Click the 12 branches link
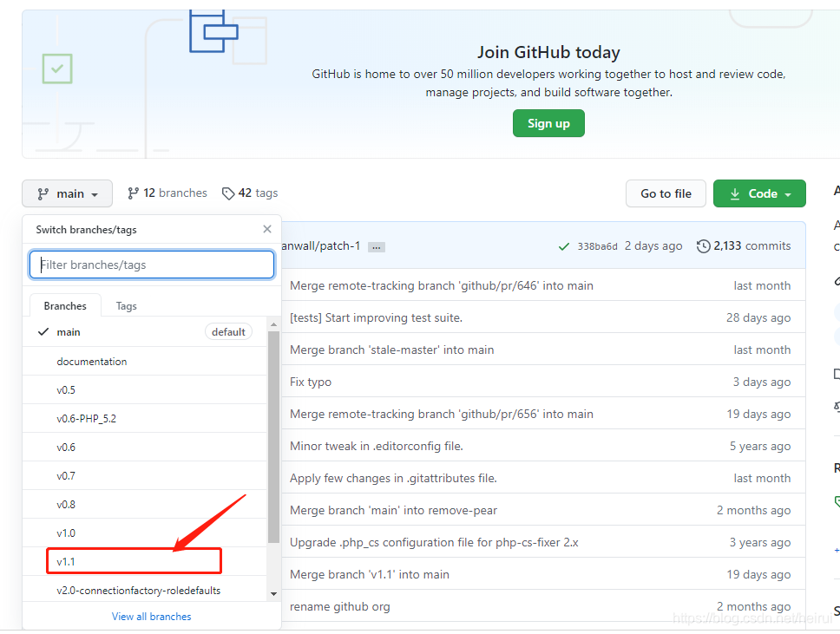Screen dimensions: 840x634 (x=167, y=193)
